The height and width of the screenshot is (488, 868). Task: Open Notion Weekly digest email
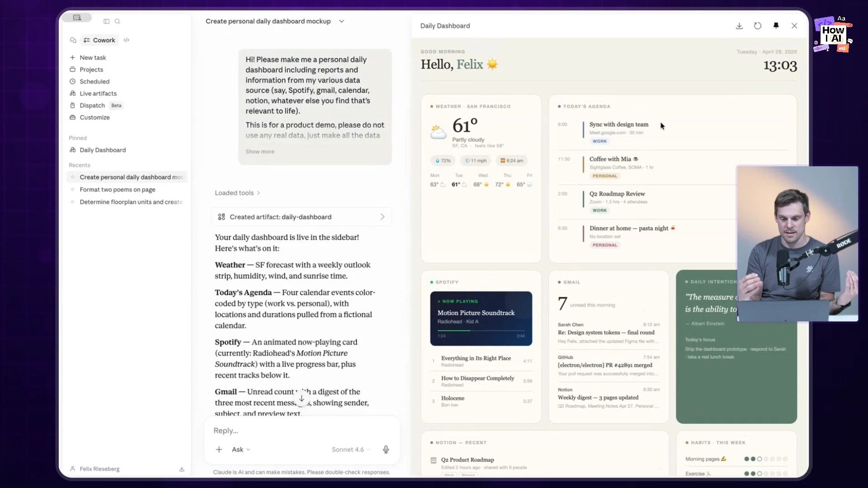[x=609, y=398]
